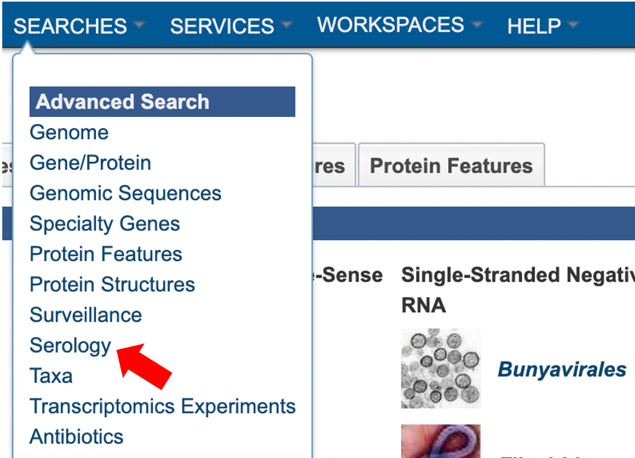Viewport: 635px width, 458px height.
Task: Select the Surveillance search option
Action: (x=86, y=315)
